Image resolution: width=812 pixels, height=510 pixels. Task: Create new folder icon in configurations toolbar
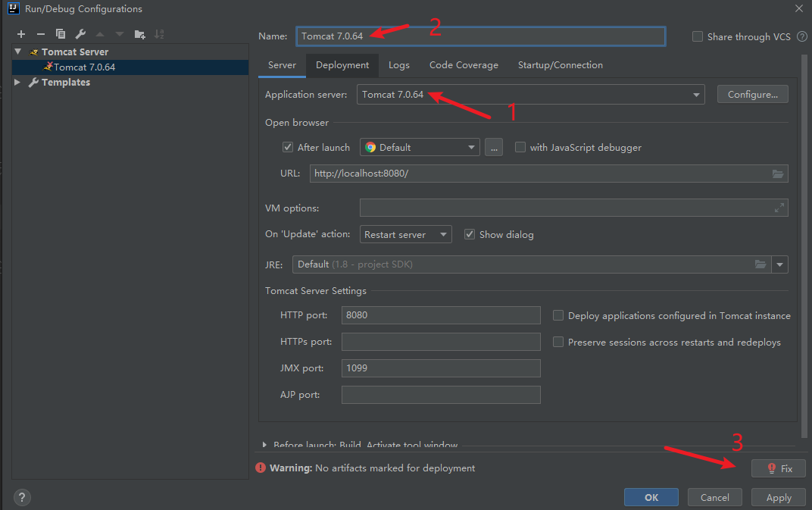140,34
